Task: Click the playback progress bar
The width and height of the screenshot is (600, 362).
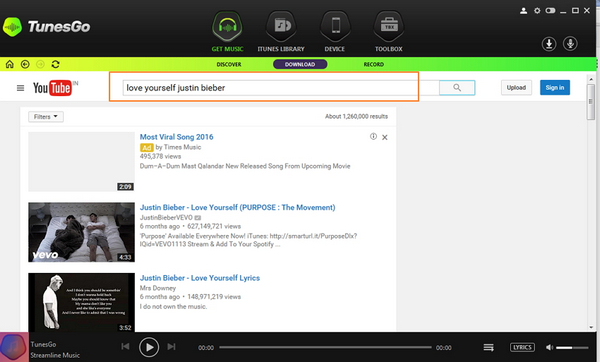Action: point(325,347)
